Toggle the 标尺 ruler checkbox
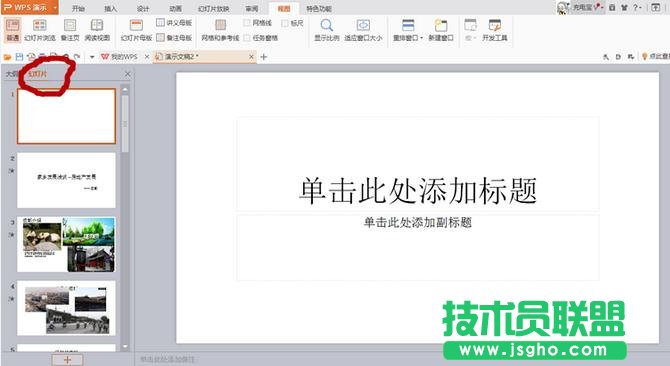Image resolution: width=670 pixels, height=366 pixels. [285, 23]
